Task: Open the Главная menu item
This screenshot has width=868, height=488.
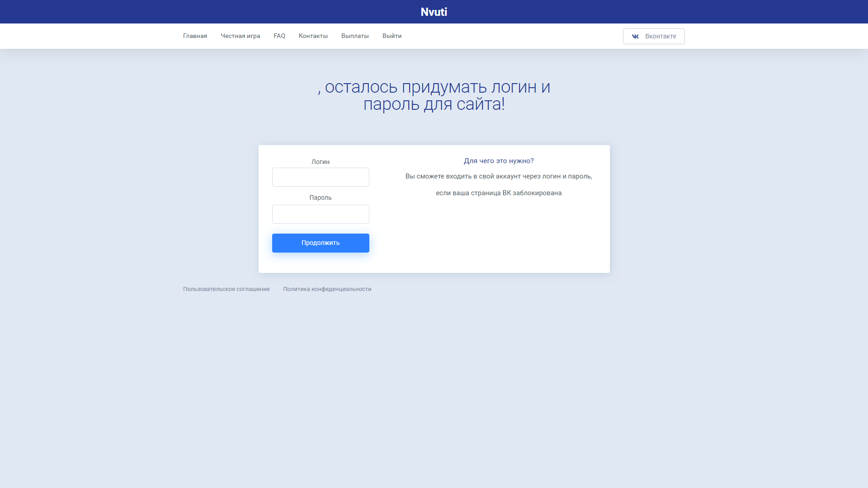Action: [x=195, y=36]
